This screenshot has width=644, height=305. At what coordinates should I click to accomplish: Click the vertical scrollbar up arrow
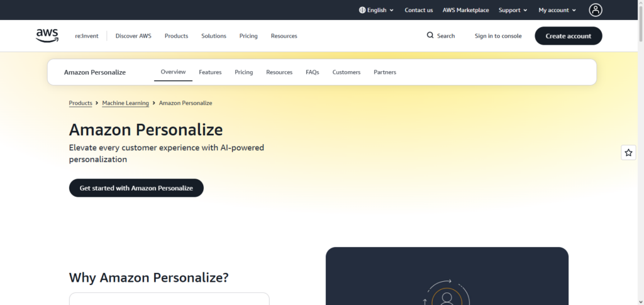pos(640,3)
